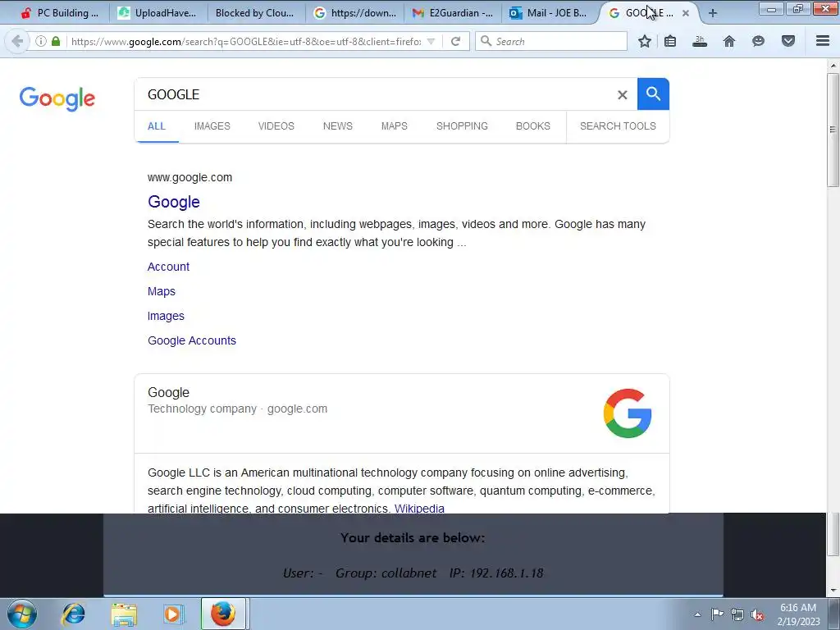
Task: Close the active GOOGLE tab
Action: pyautogui.click(x=686, y=13)
